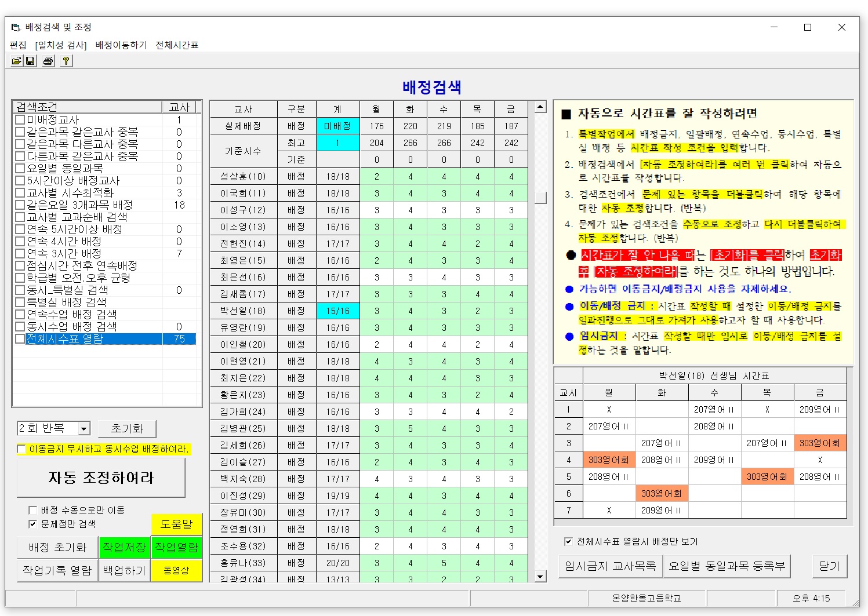Check the 미배정교사 search condition

[20, 120]
